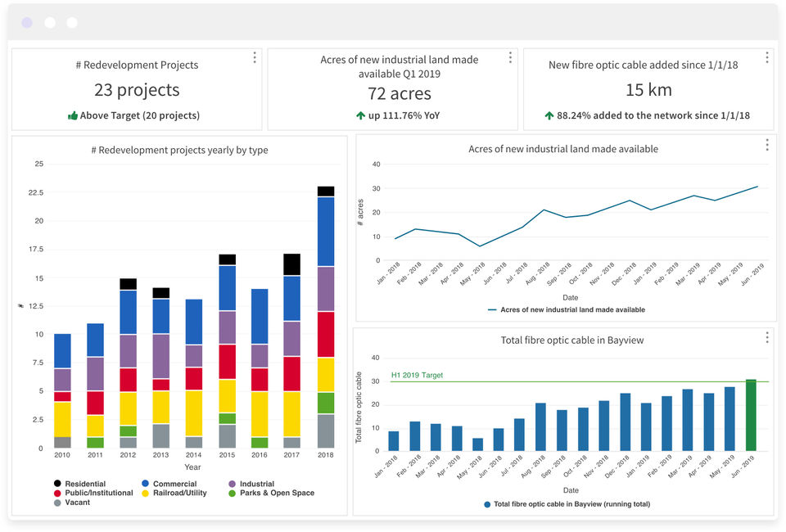Click the Jun-2019 endpoint of acres line
This screenshot has height=532, width=786.
click(x=757, y=187)
